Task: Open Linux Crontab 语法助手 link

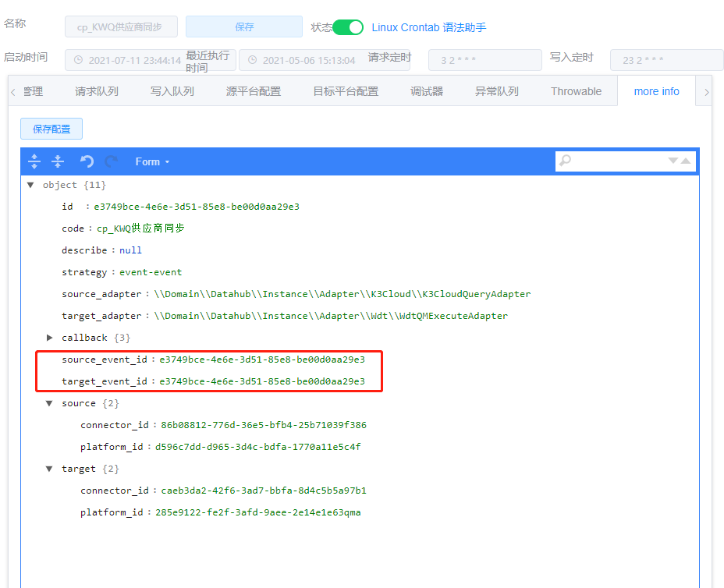Action: pos(429,27)
